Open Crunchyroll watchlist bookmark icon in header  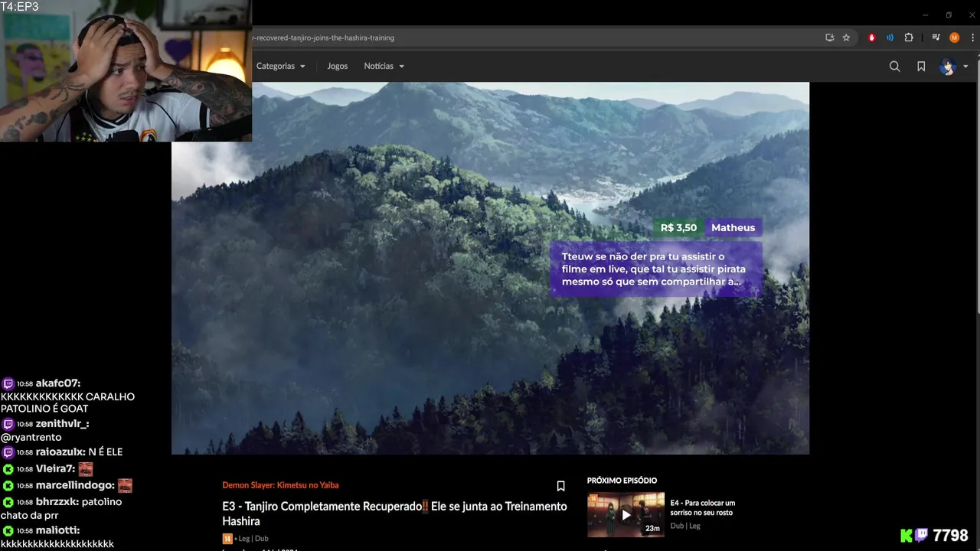coord(921,67)
